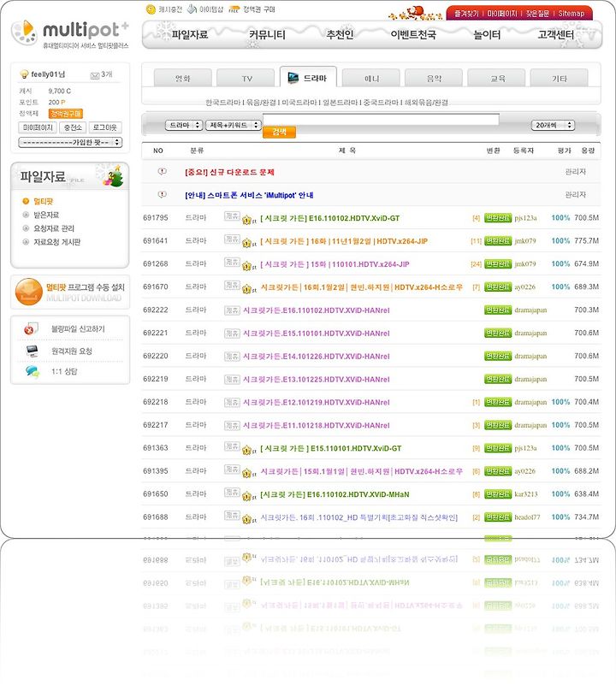Click the 1st badge on row 691688
This screenshot has height=697, width=616.
coord(249,518)
